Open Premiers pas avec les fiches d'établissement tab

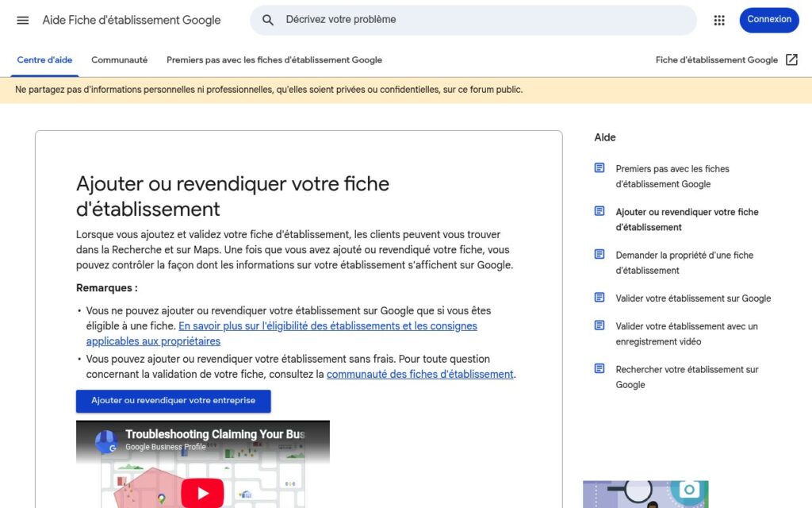(274, 60)
